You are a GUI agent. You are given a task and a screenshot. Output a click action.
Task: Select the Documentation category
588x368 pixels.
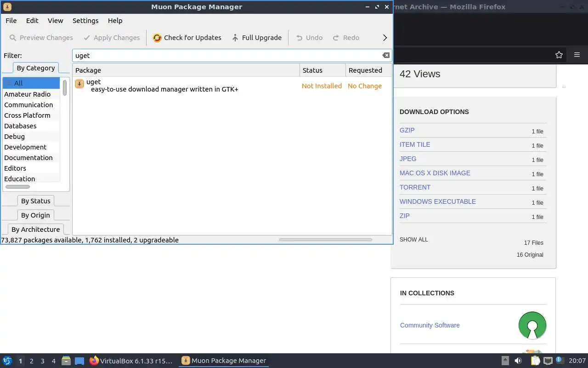click(31, 157)
